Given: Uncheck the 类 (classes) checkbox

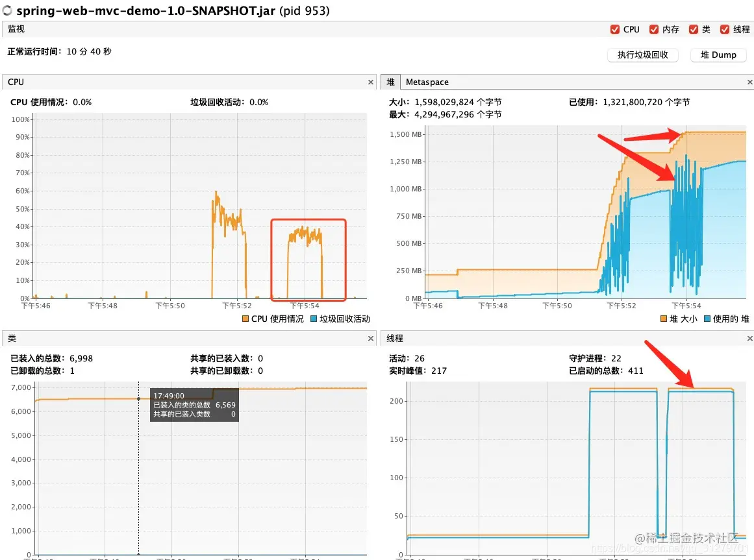Looking at the screenshot, I should [693, 29].
